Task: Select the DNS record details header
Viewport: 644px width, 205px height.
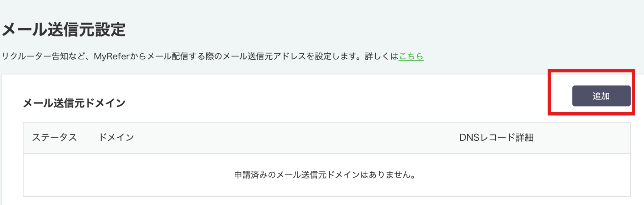Action: (x=496, y=138)
